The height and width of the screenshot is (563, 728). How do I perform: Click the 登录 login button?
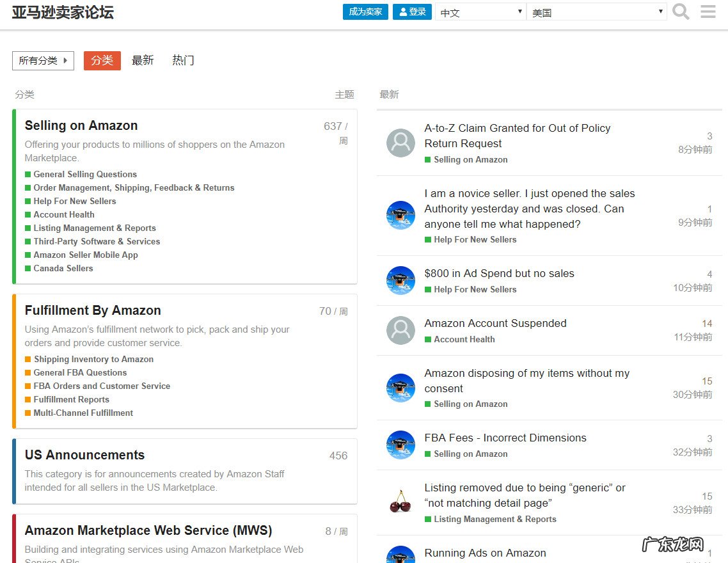[412, 12]
